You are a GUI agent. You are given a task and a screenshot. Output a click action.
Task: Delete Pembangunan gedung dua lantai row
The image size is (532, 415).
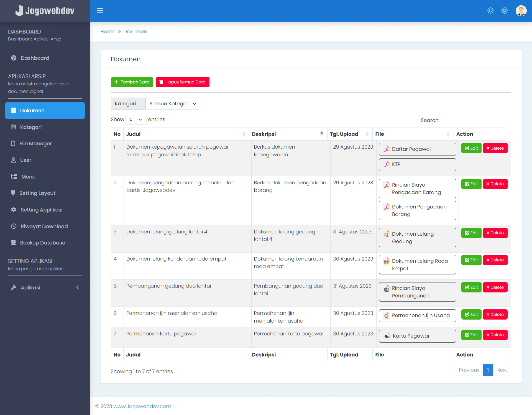[x=495, y=287]
